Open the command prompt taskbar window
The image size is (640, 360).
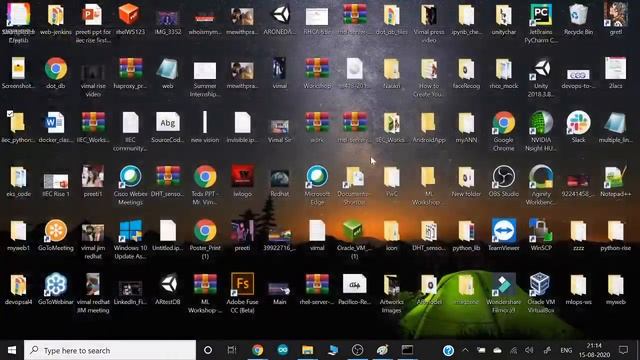click(407, 350)
